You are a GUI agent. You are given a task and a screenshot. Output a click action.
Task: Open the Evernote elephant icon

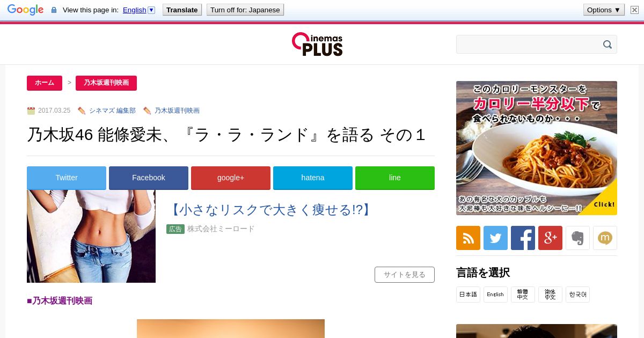point(577,238)
